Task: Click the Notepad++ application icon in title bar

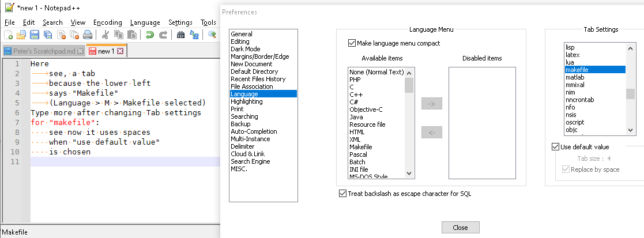Action: point(9,8)
